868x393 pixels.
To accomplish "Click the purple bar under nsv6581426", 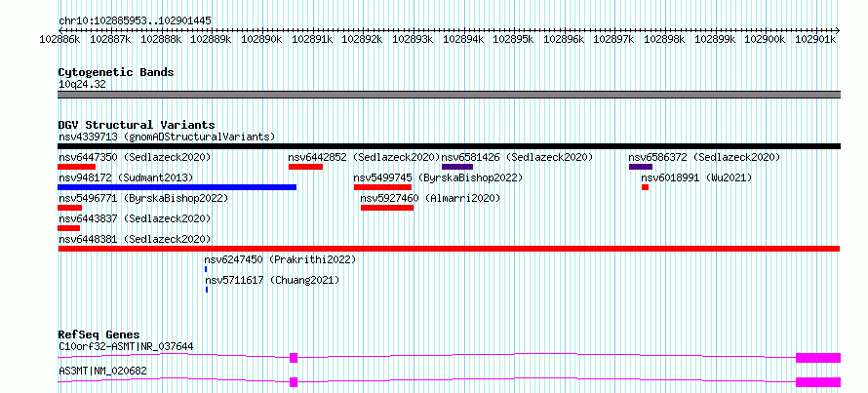I will pyautogui.click(x=457, y=167).
